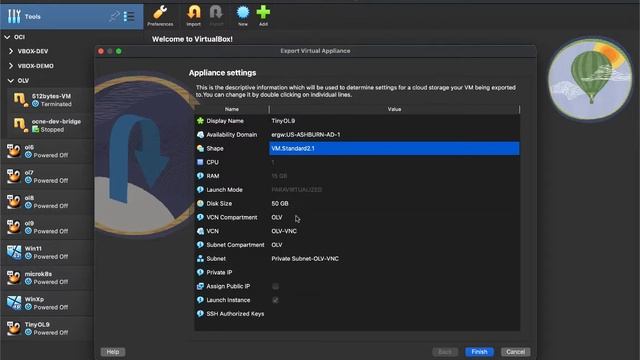Image resolution: width=640 pixels, height=360 pixels.
Task: Select the TinyOL9 virtual machine
Action: pos(47,329)
